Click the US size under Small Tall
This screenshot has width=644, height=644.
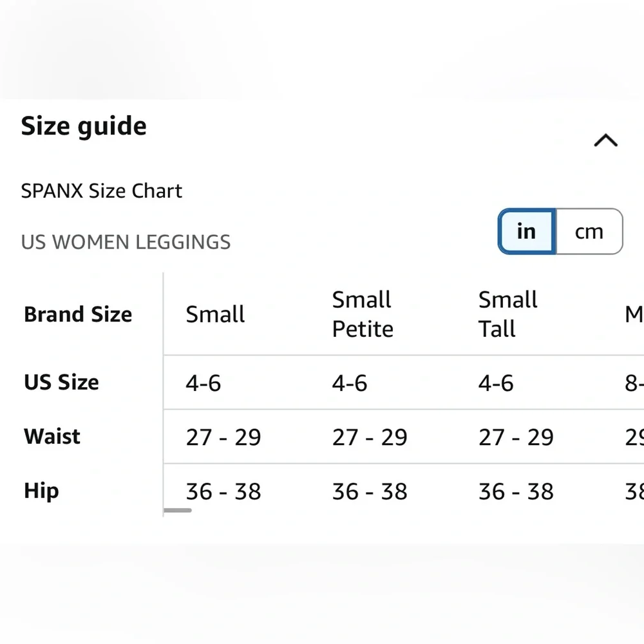click(496, 384)
